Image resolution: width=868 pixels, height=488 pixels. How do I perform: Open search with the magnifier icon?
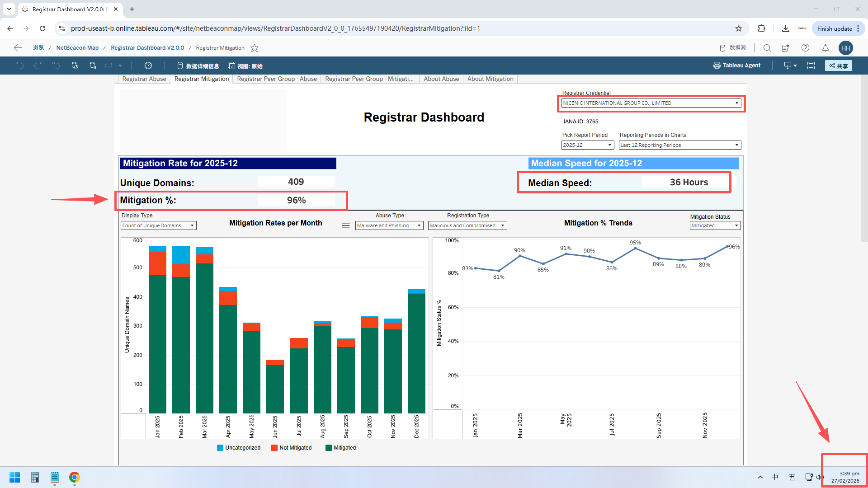pos(767,48)
